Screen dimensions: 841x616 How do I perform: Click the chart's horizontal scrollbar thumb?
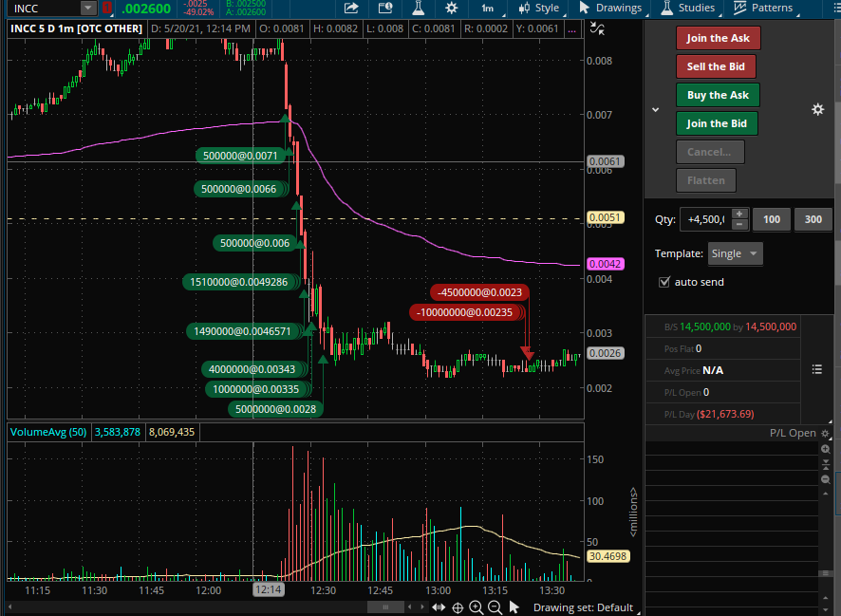coord(385,607)
